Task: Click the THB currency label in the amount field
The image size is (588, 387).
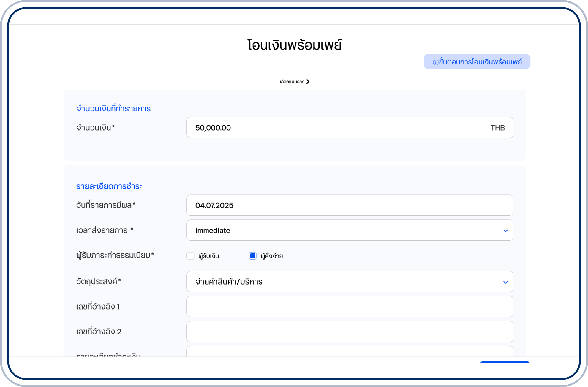Action: coord(497,128)
